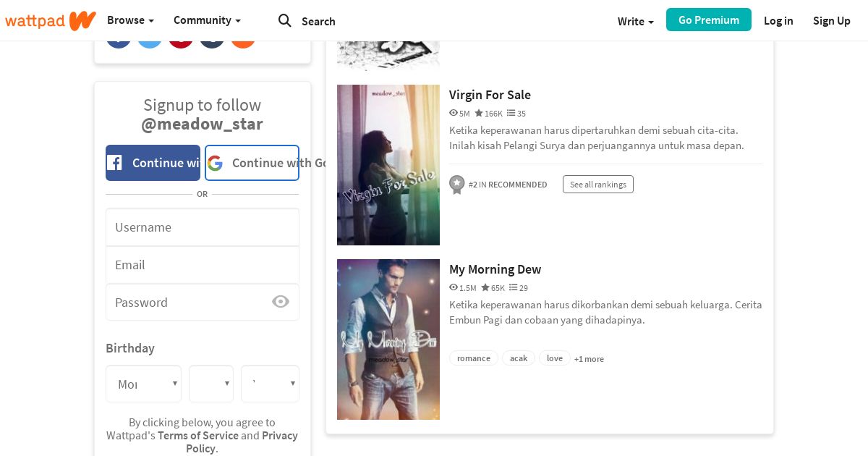
Task: Click the Virgin For Sale story description
Action: click(x=597, y=138)
